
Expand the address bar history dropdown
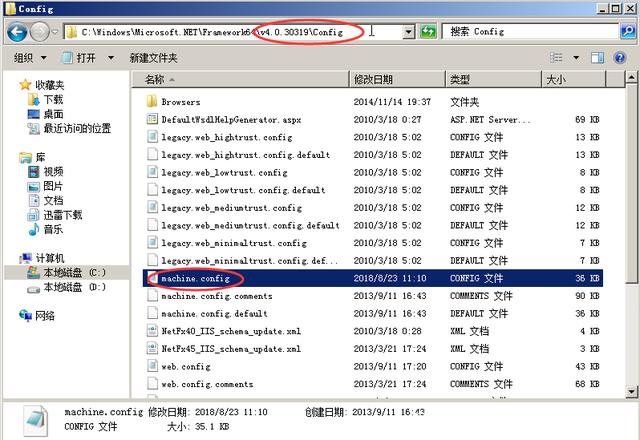[x=408, y=32]
